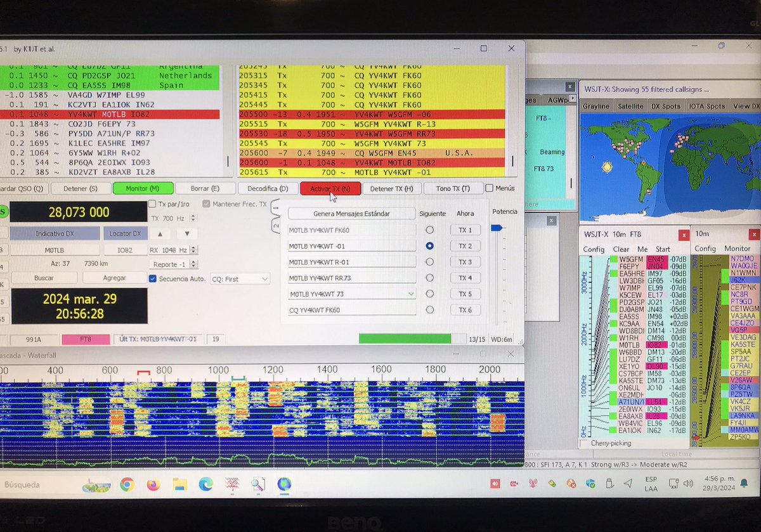Image resolution: width=761 pixels, height=532 pixels.
Task: Expand the M0TLB YV4KWT 73 message dropdown
Action: click(x=411, y=294)
